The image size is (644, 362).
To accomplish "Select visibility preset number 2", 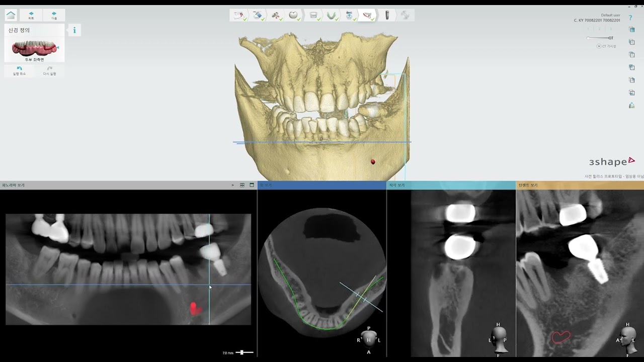I will (x=600, y=29).
